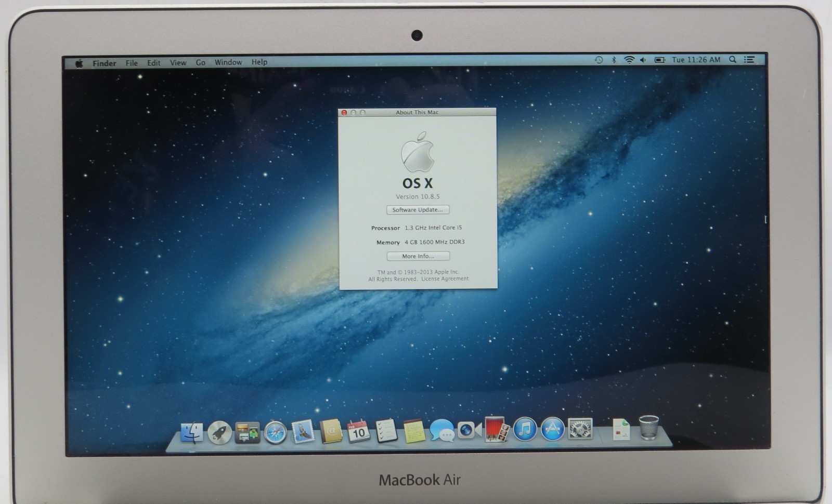
Task: Open the View menu
Action: tap(178, 63)
